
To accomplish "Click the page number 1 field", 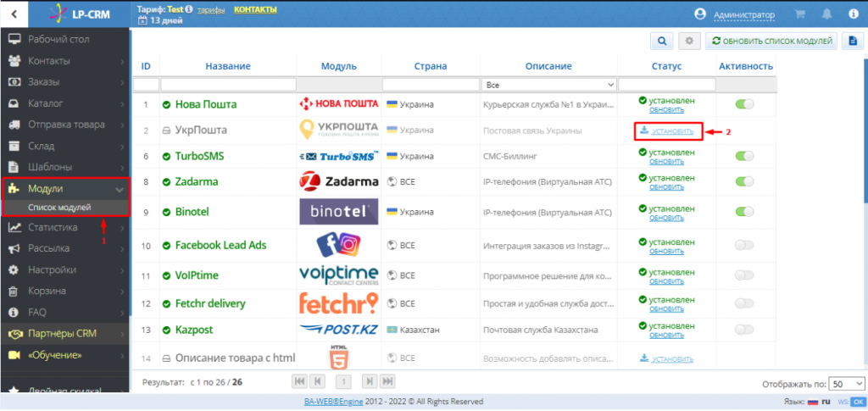I will 343,381.
